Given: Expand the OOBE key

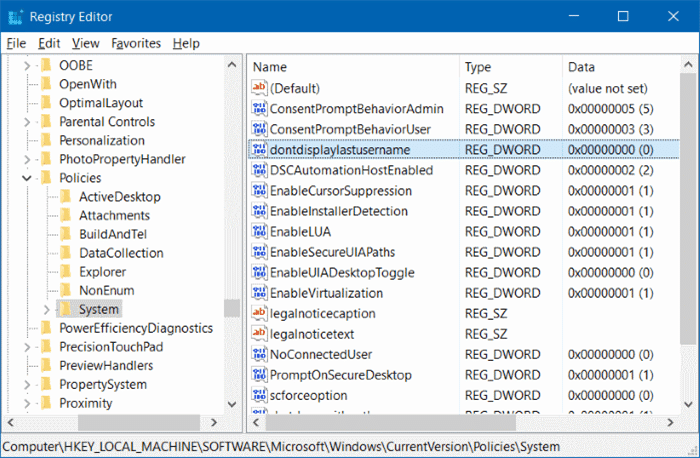Looking at the screenshot, I should [x=27, y=66].
